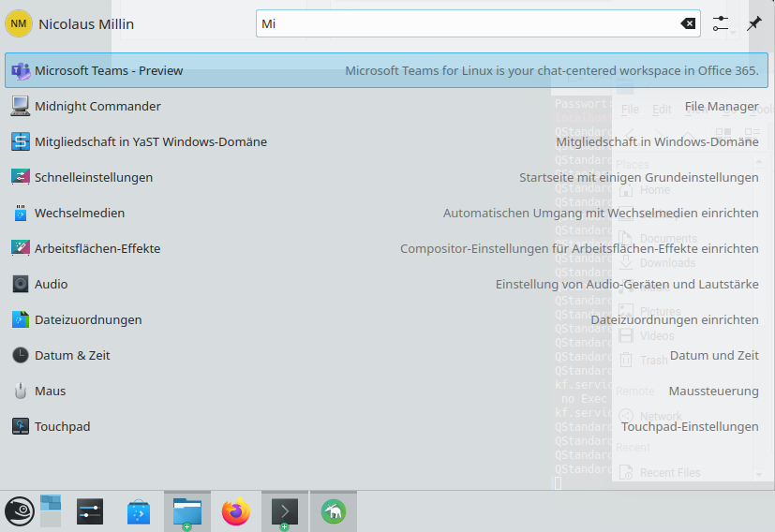Click 'Einstellung von Audio-Geräten und Lautstärke'
The image size is (775, 532).
[627, 284]
